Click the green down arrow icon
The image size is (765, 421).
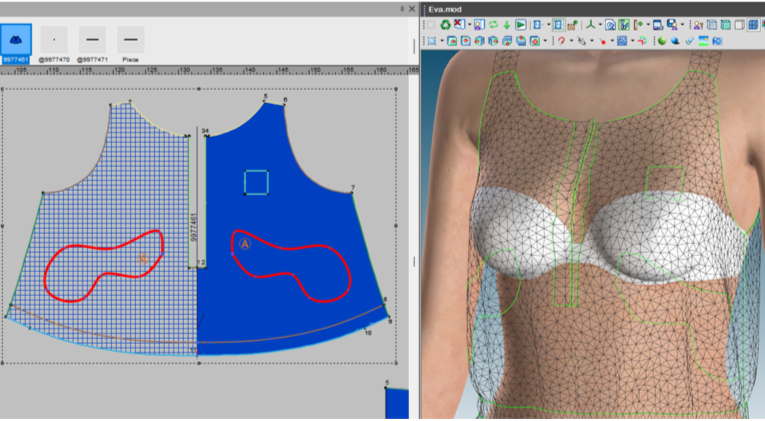click(507, 24)
